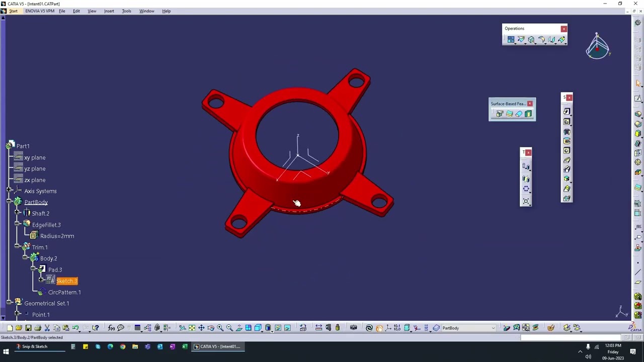644x362 pixels.
Task: Click the Cut scissors icon
Action: click(47, 328)
